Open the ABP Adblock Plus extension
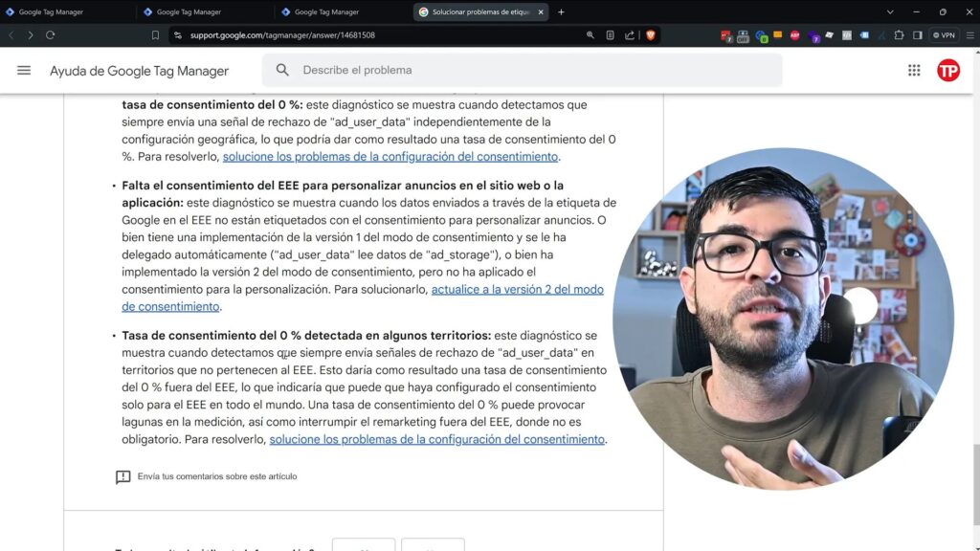 (x=795, y=35)
